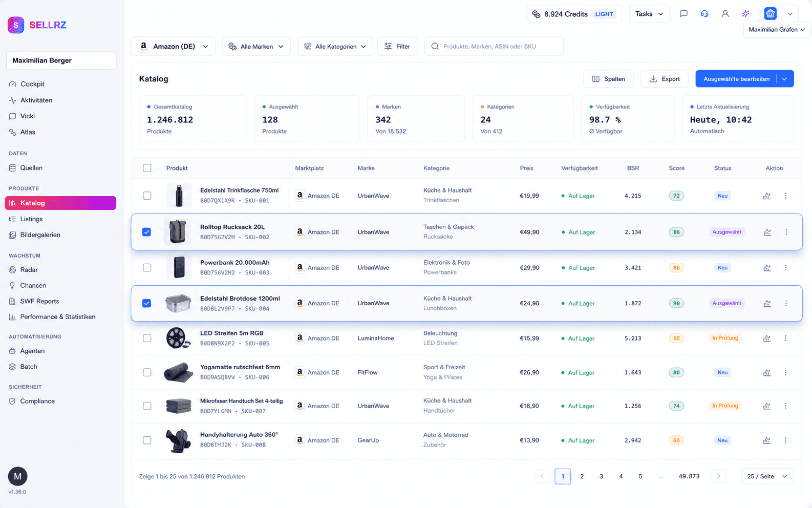812x508 pixels.
Task: Open three-dot menu for Rolltop Rucksack 20L
Action: [x=786, y=232]
